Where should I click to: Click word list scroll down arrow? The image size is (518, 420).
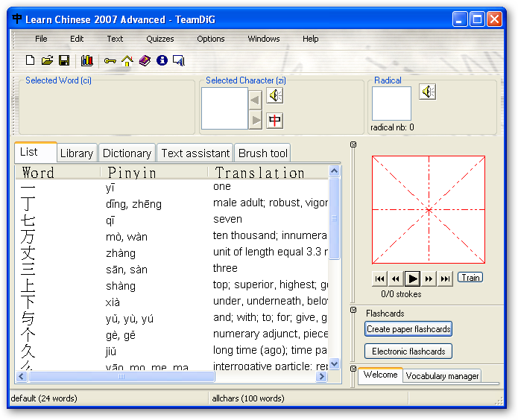335,363
